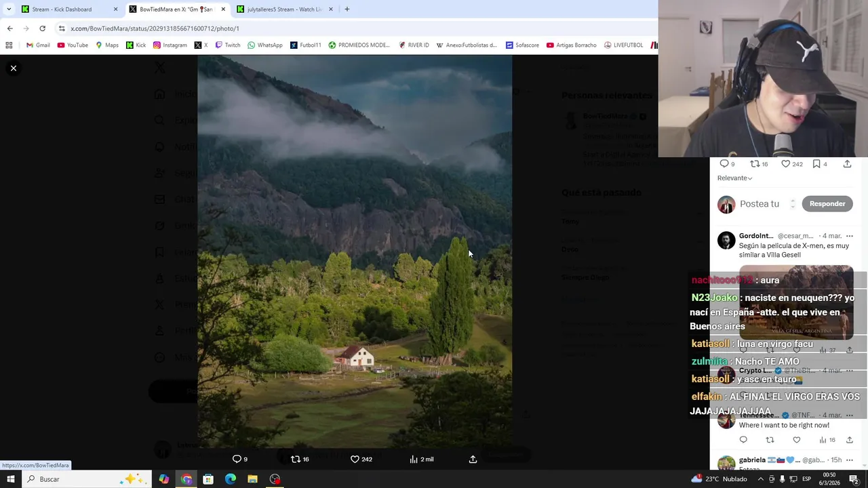Open more options on GordoInt's reply
Viewport: 868px width, 488px height.
point(849,236)
